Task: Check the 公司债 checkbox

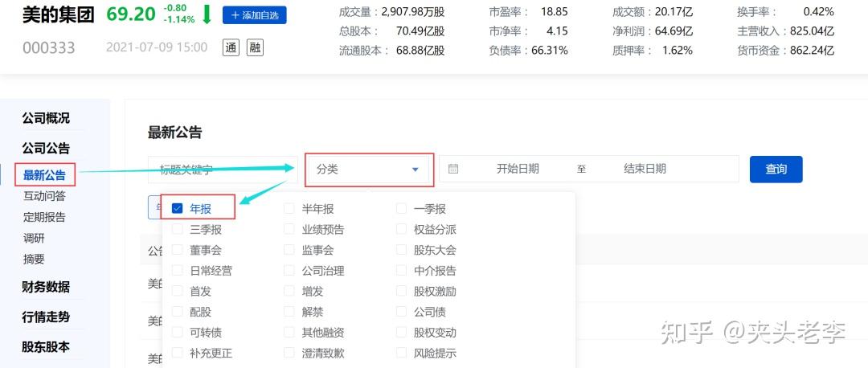Action: tap(401, 312)
